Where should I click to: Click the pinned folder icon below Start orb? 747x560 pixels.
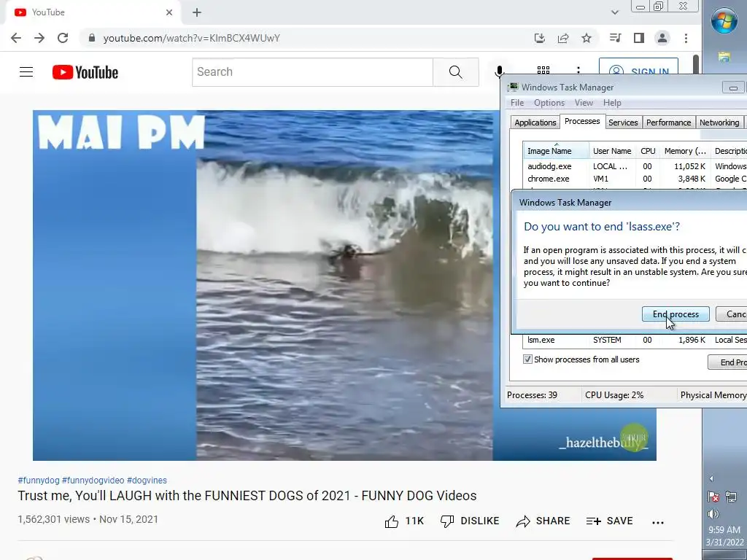pos(724,58)
